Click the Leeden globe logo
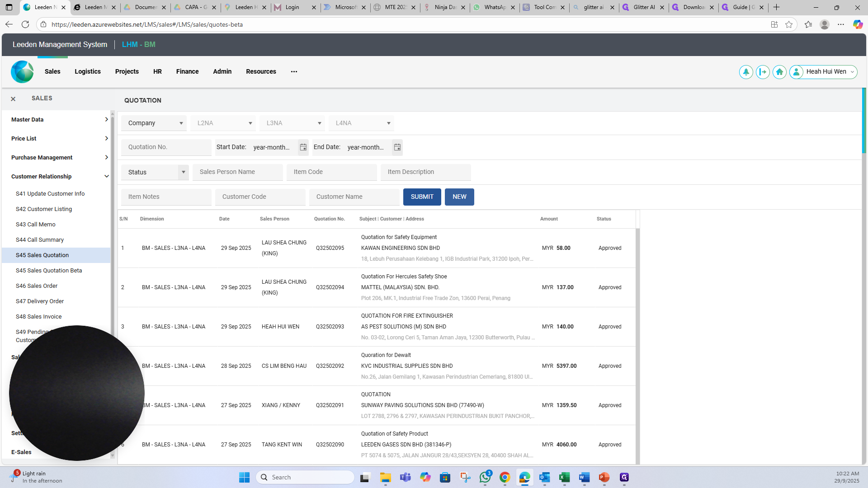 click(x=22, y=72)
